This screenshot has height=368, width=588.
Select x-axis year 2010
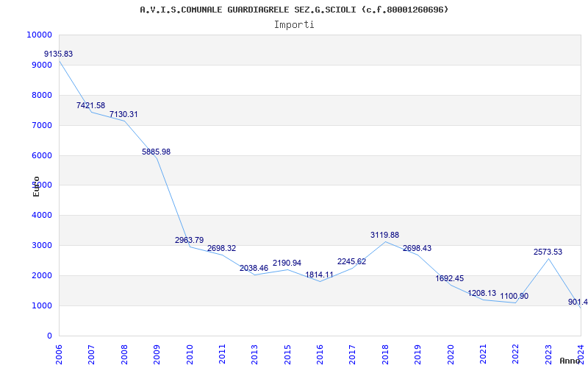tap(190, 354)
